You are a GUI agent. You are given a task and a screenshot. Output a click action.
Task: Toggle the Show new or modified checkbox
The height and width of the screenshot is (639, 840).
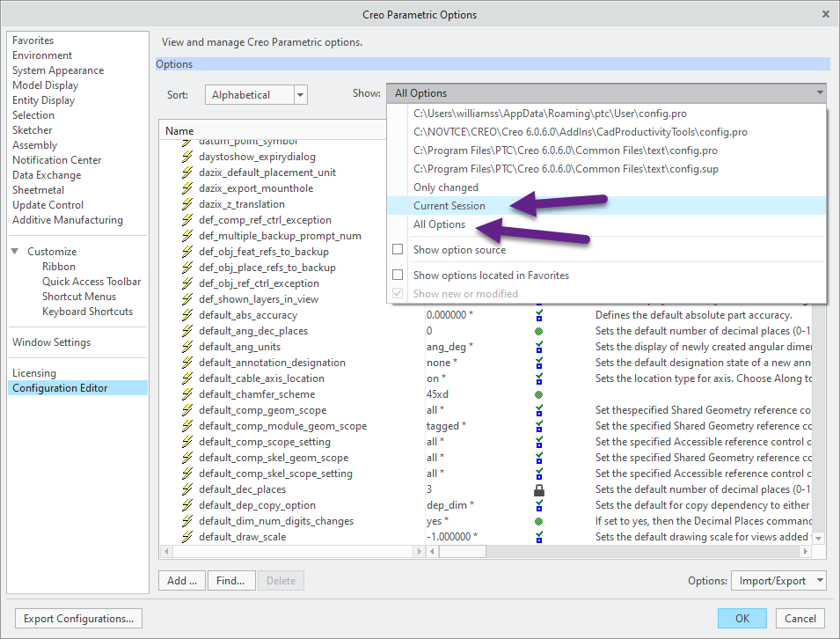(x=398, y=294)
